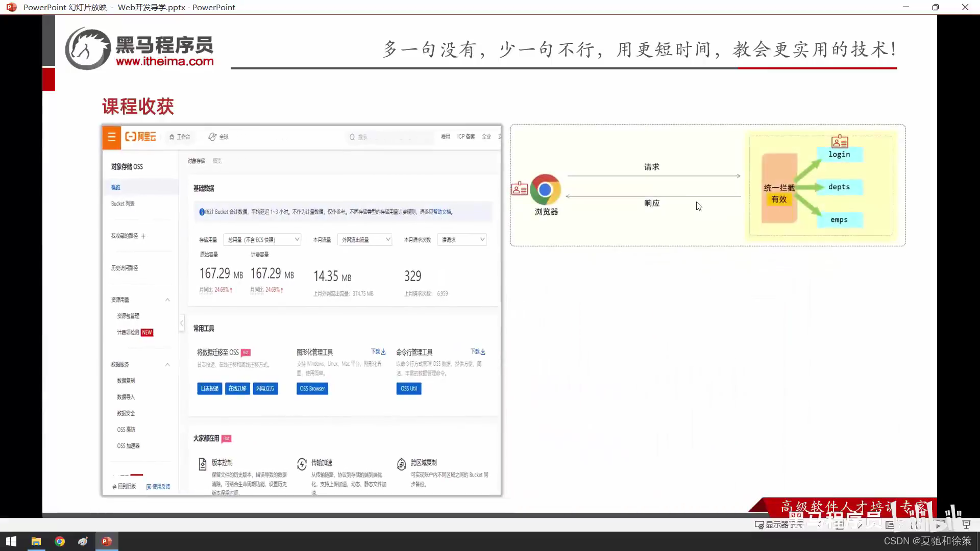Click the OSS Browser button
Screen dimensions: 980x551
coord(312,389)
